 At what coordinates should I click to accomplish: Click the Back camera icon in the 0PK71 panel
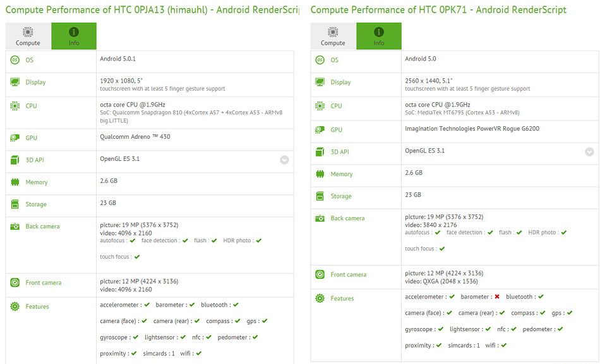click(320, 218)
